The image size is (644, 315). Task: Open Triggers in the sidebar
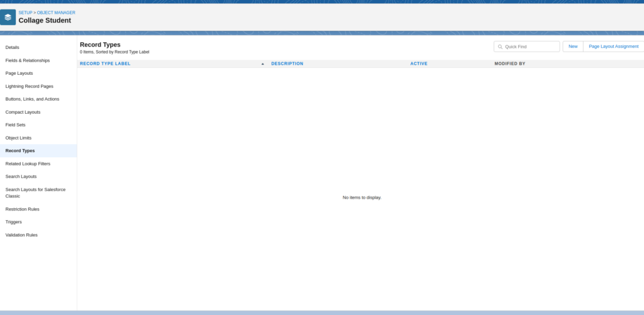pyautogui.click(x=14, y=222)
